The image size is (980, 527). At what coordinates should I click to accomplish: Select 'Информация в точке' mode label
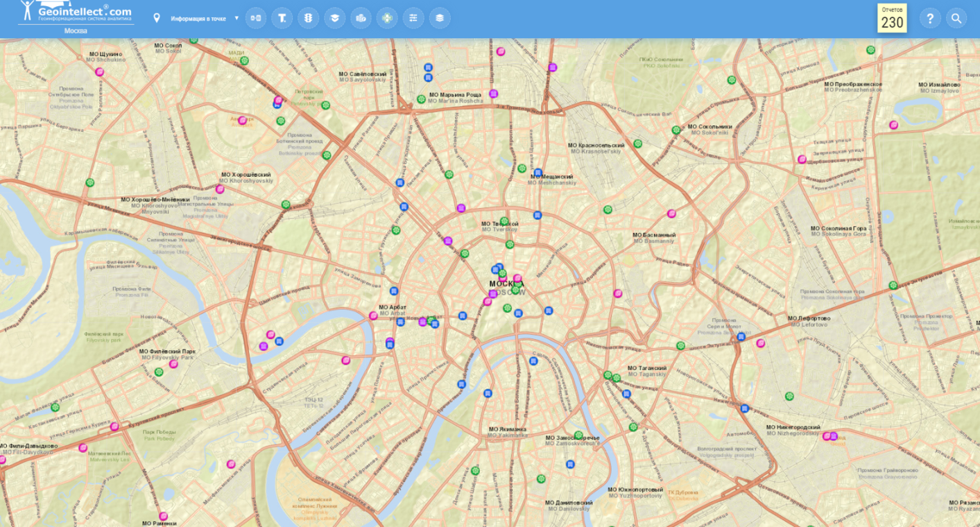tap(198, 19)
